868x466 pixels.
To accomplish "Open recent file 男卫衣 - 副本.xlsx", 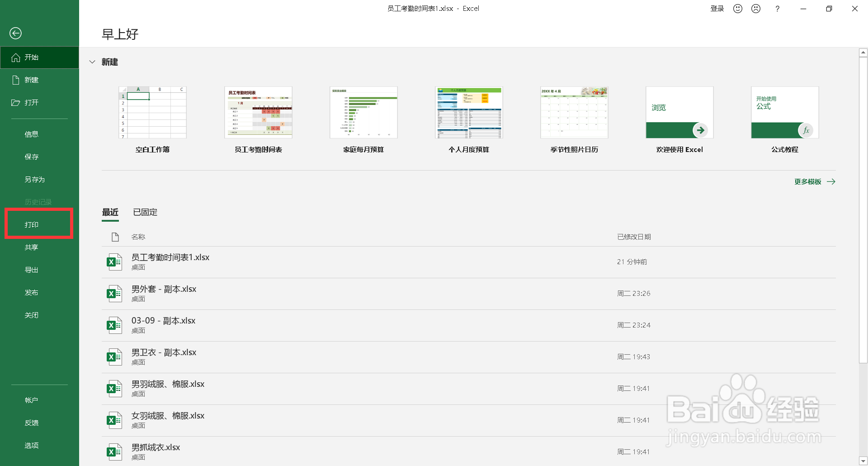I will coord(468,357).
